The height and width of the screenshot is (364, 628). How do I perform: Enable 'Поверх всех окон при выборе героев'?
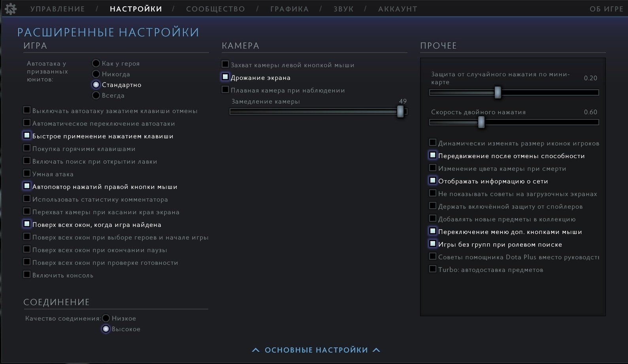[x=27, y=237]
